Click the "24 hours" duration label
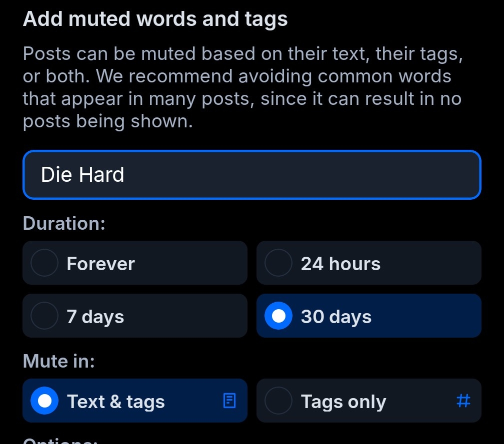504x444 pixels. click(340, 264)
